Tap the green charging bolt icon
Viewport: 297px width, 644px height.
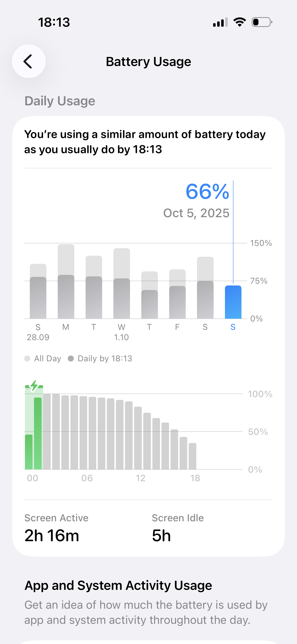tap(34, 386)
